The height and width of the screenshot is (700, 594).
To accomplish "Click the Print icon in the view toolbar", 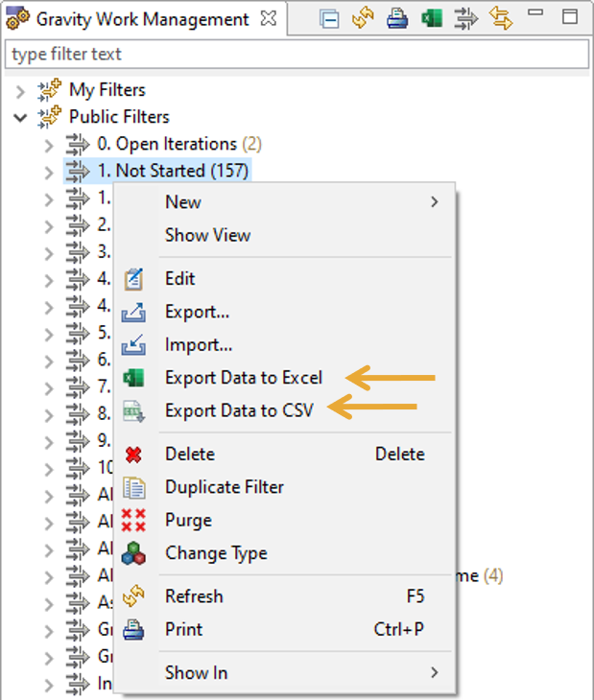I will (397, 19).
